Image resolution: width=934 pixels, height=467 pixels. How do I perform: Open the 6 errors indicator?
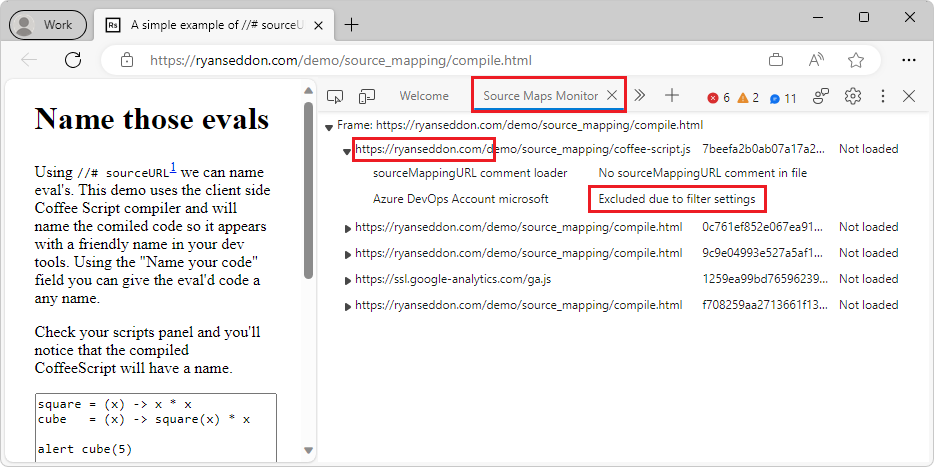718,98
